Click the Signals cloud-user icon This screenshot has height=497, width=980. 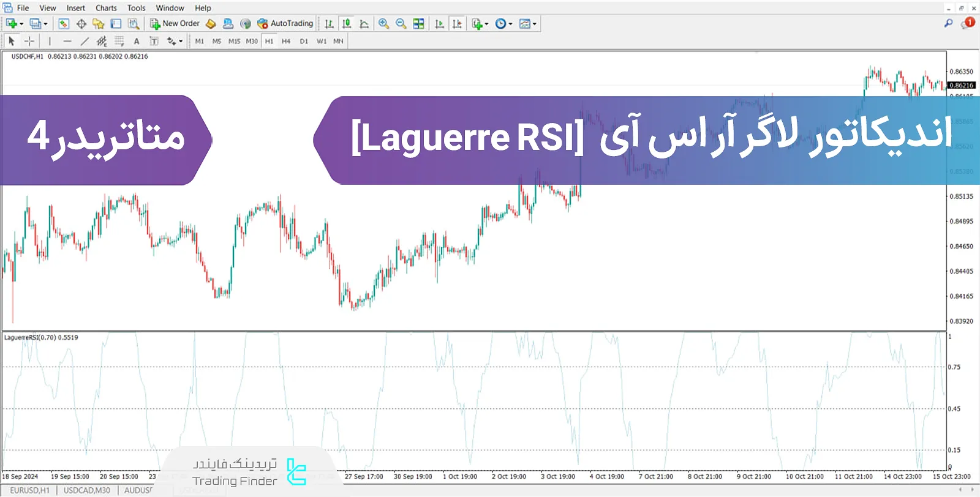[x=228, y=24]
